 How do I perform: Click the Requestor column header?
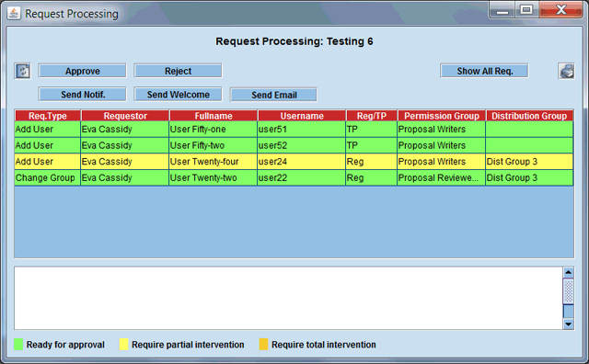pos(125,116)
